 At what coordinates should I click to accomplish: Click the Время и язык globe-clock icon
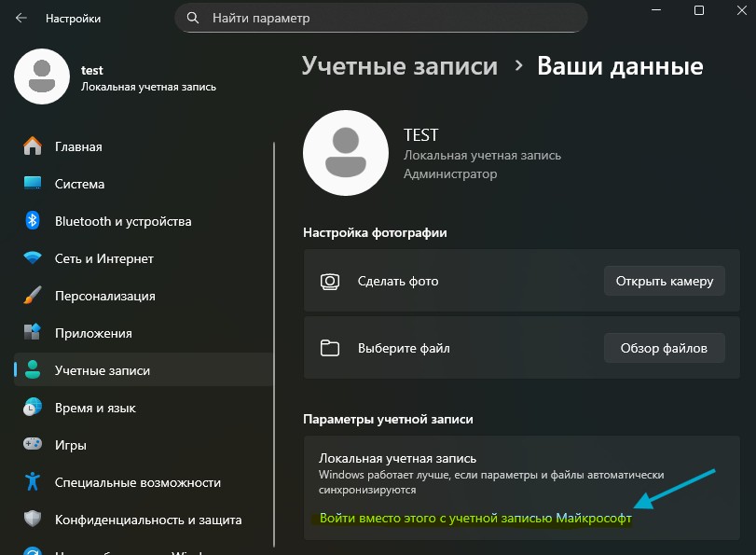[x=33, y=408]
